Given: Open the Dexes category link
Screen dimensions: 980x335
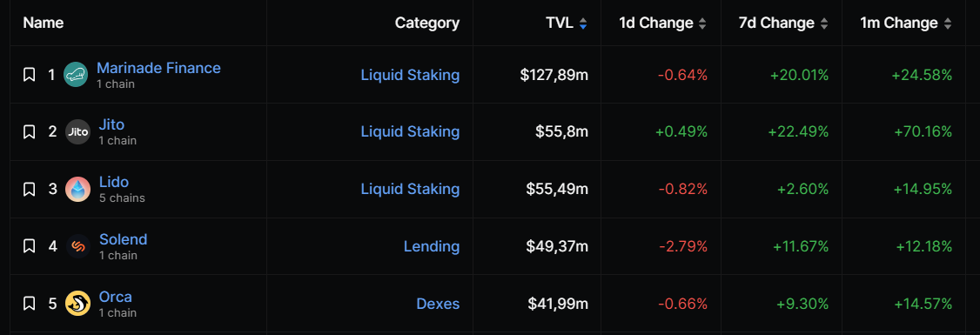Looking at the screenshot, I should click(438, 304).
